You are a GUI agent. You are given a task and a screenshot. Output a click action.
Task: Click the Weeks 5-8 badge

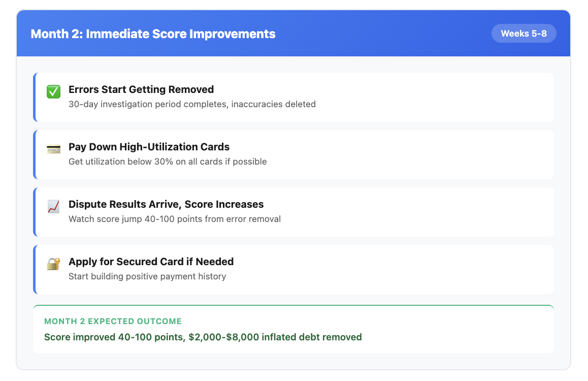point(524,34)
